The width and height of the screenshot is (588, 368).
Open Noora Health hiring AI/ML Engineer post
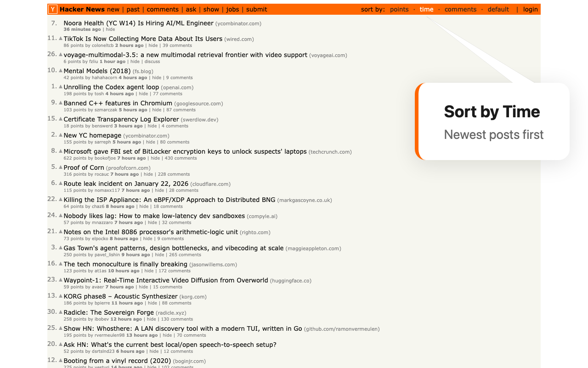(139, 23)
